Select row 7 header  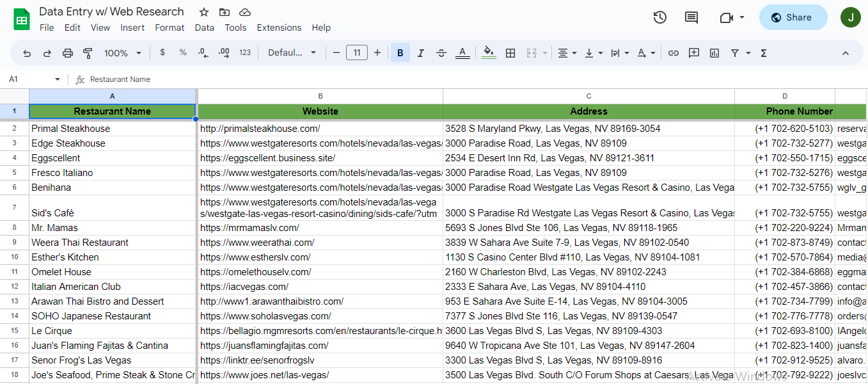[14, 207]
